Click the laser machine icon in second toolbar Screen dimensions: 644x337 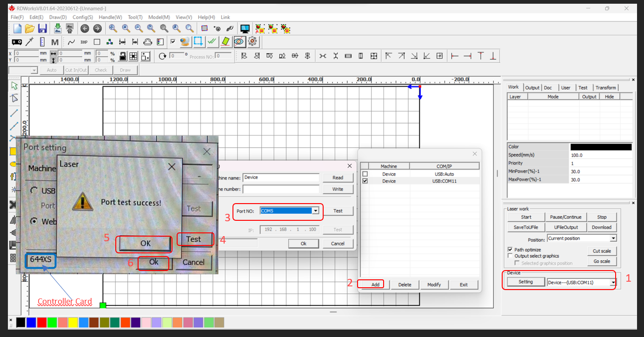(x=16, y=42)
